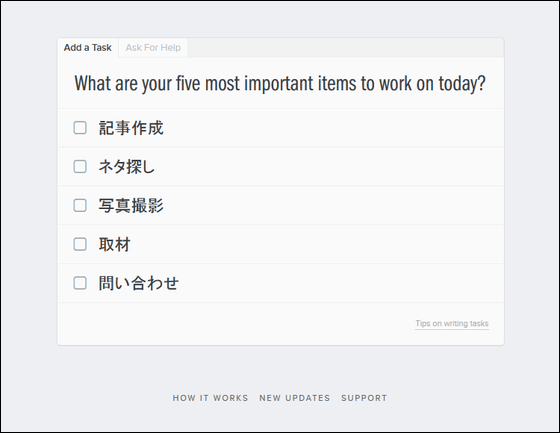560x433 pixels.
Task: Open the Tips on writing tasks link
Action: click(452, 324)
